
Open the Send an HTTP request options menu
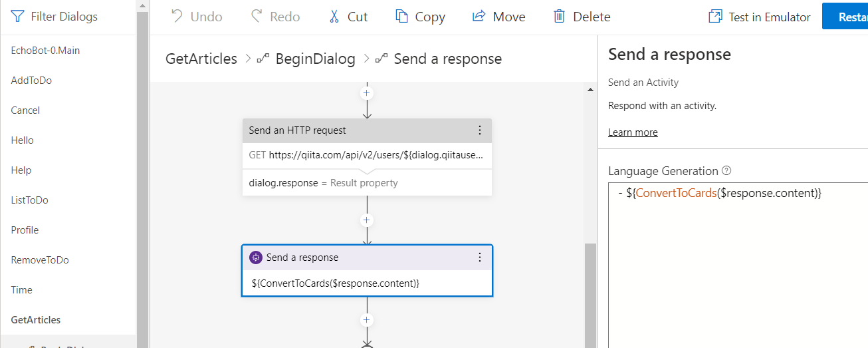tap(480, 130)
